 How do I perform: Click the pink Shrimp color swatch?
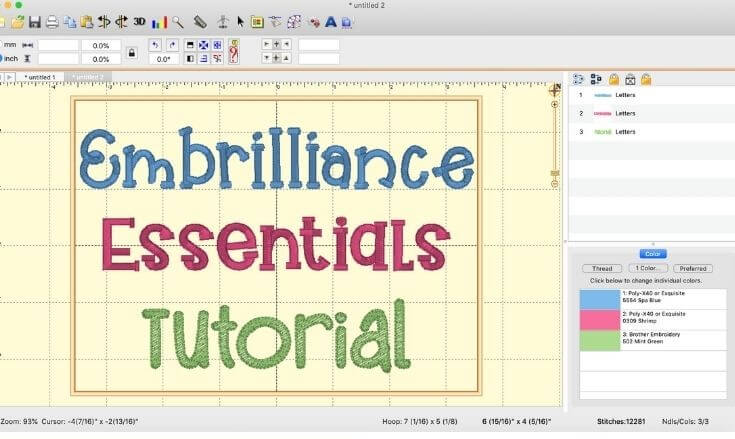[x=600, y=320]
